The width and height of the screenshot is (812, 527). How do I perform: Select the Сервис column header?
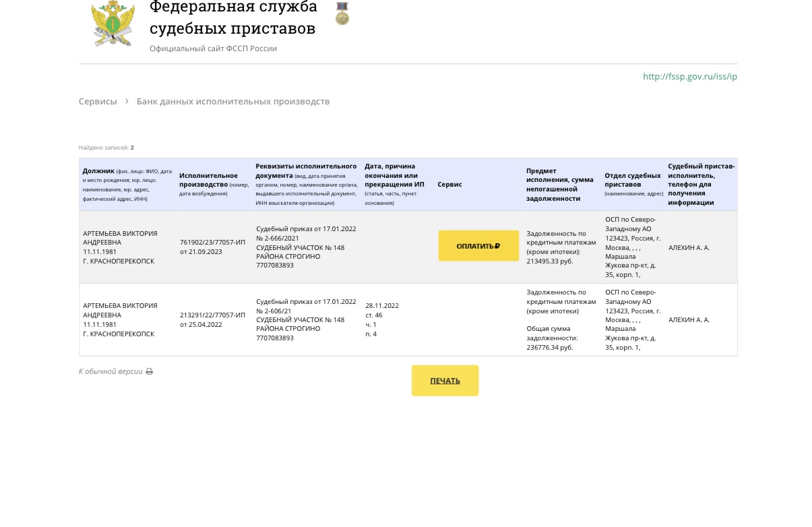coord(449,185)
